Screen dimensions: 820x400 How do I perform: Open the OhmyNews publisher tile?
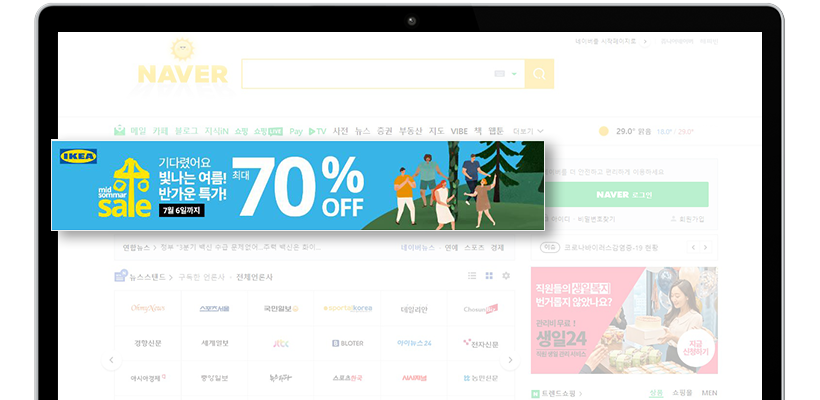point(148,308)
